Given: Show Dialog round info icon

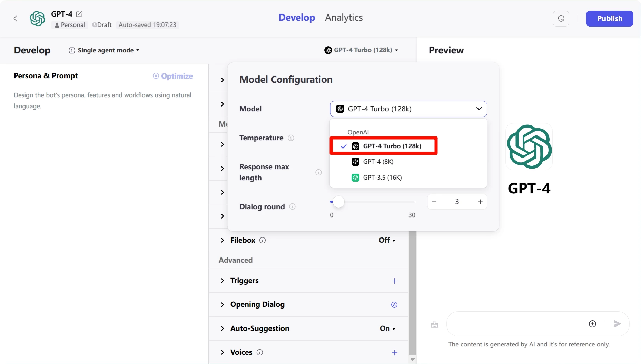Looking at the screenshot, I should tap(292, 206).
